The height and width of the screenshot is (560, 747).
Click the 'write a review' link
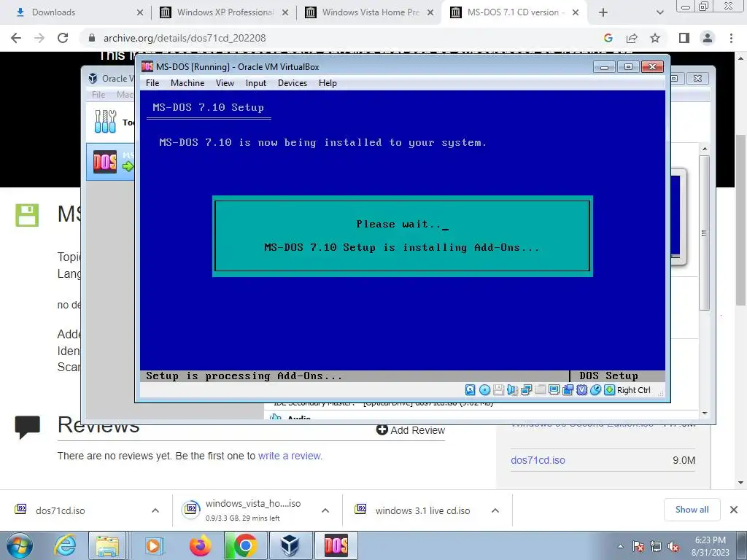pos(290,456)
